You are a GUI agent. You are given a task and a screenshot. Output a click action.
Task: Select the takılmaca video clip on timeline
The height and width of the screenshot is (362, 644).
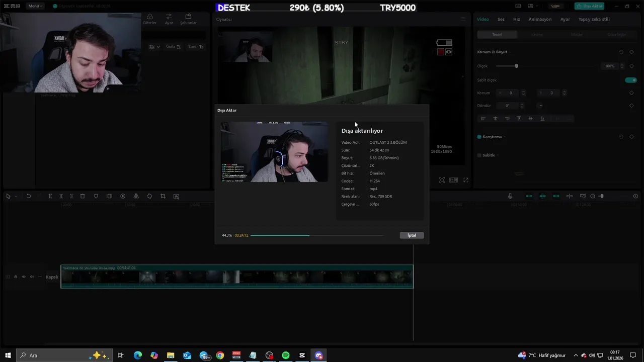pyautogui.click(x=237, y=277)
